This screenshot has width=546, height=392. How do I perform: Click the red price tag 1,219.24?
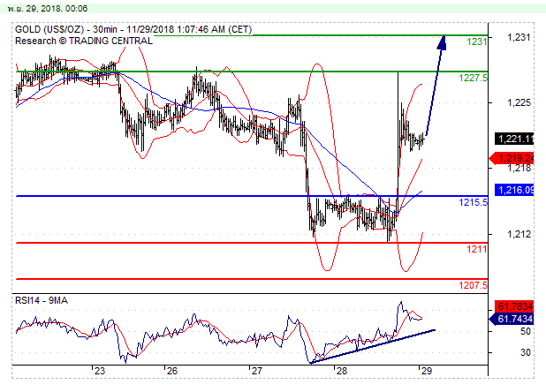[x=512, y=158]
